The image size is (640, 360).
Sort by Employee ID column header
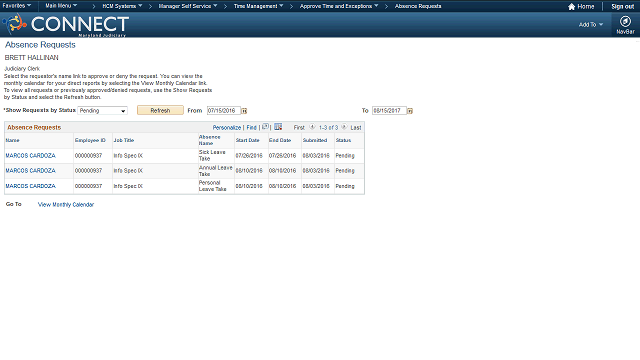pos(90,140)
